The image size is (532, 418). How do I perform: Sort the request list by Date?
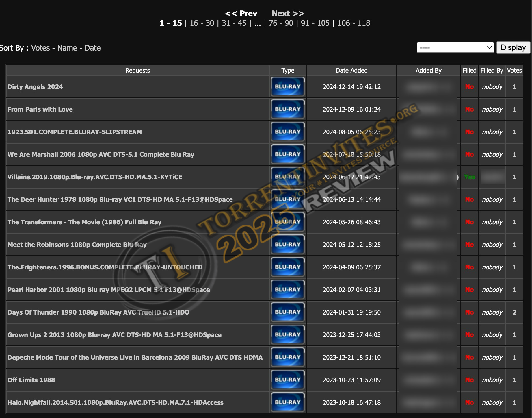pyautogui.click(x=92, y=48)
